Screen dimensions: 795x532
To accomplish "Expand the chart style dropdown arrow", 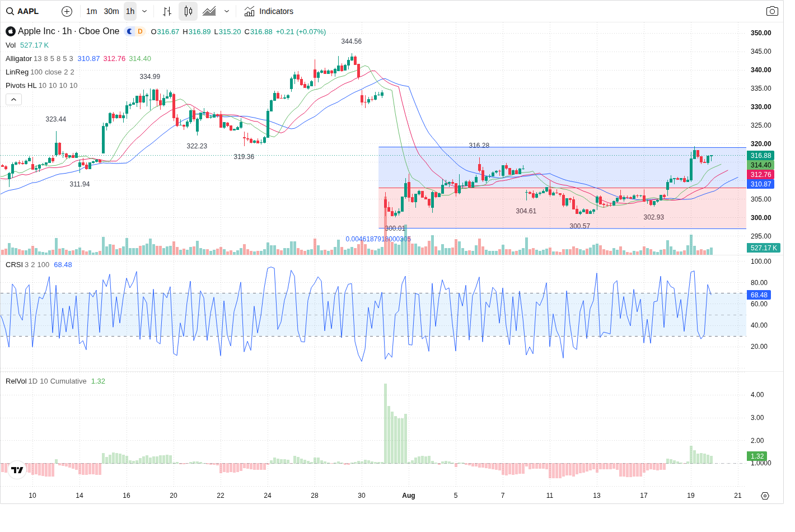I will pyautogui.click(x=227, y=11).
